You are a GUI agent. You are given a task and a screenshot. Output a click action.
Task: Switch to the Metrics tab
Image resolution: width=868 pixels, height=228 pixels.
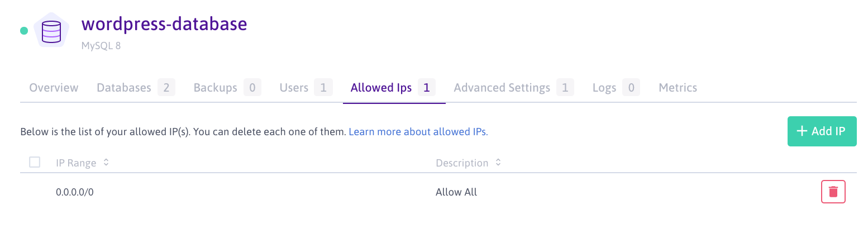pos(678,88)
